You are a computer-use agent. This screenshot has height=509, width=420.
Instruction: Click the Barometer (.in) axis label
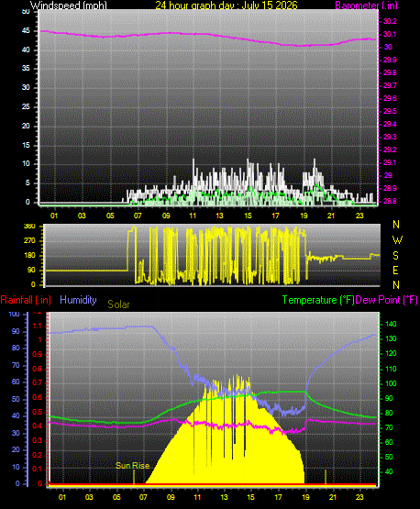[366, 6]
